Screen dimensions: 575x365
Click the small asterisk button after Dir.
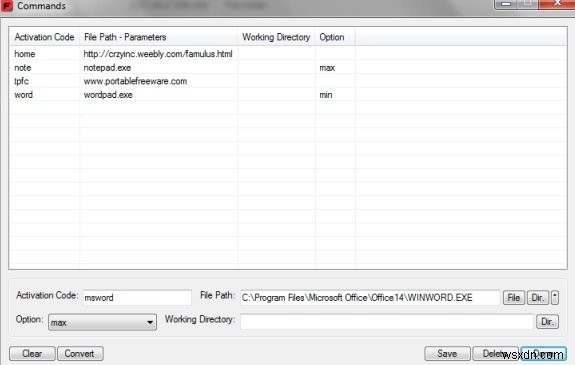click(x=555, y=298)
